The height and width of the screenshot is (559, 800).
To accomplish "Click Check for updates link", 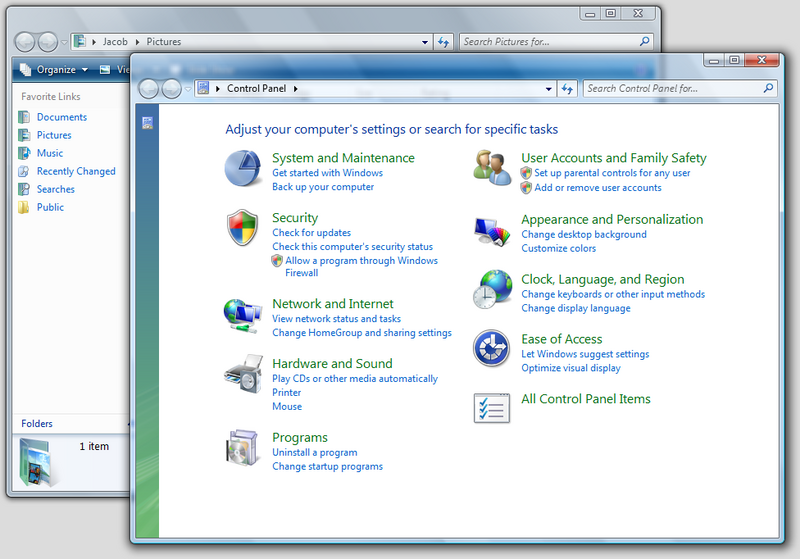I will click(x=311, y=233).
